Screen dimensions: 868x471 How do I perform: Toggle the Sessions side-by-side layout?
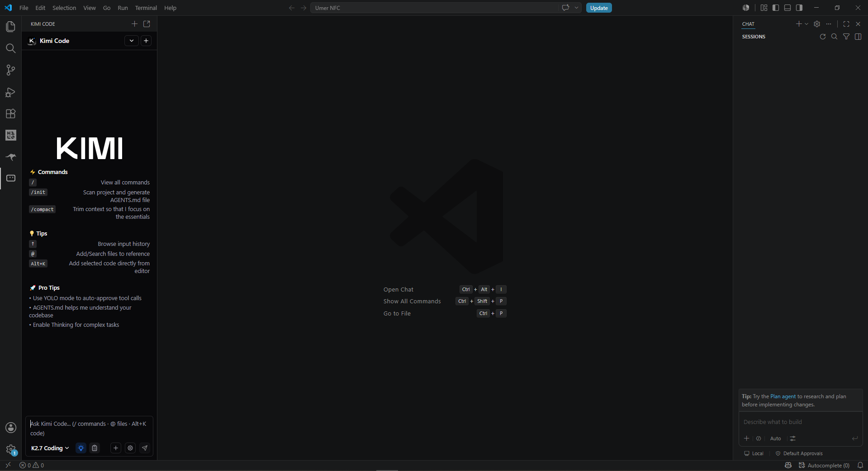tap(858, 37)
